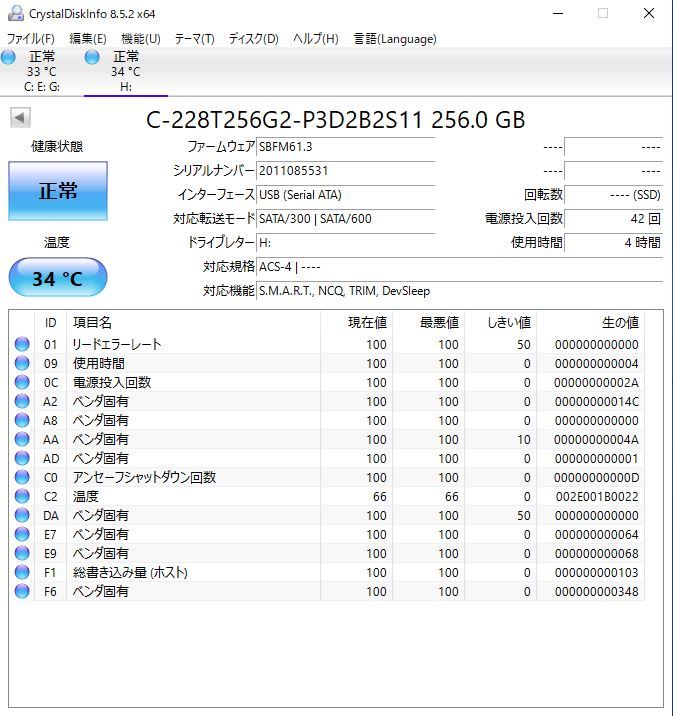Click the firmware field SBFM61.3
The image size is (673, 716).
(345, 147)
